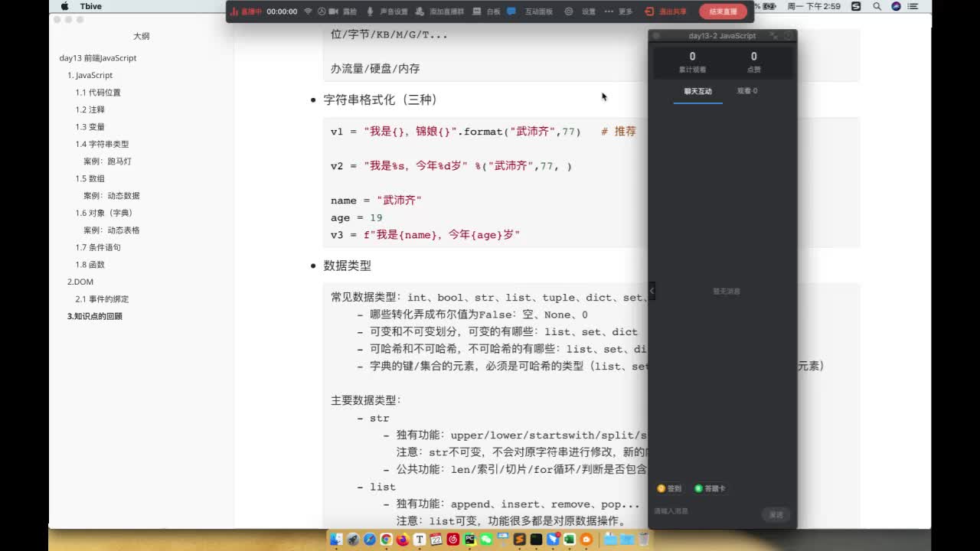
Task: Click the wifi signal status icon in stream toolbar
Action: (x=308, y=11)
